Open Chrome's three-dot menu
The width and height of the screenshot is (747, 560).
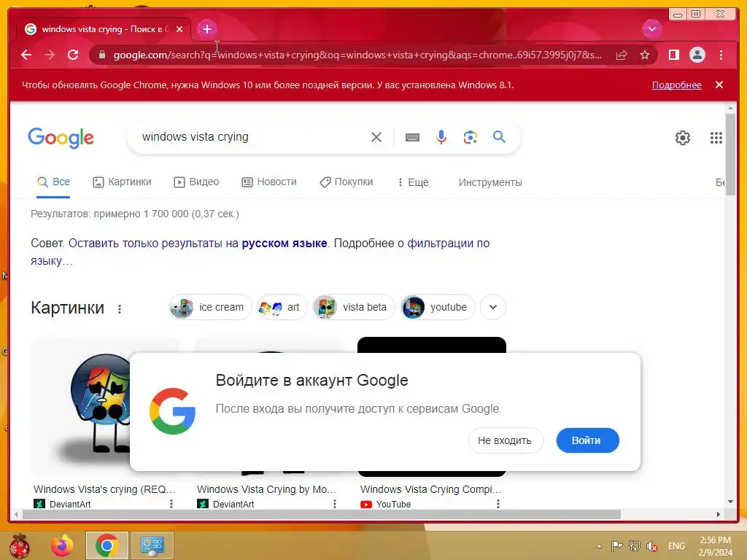(x=721, y=55)
